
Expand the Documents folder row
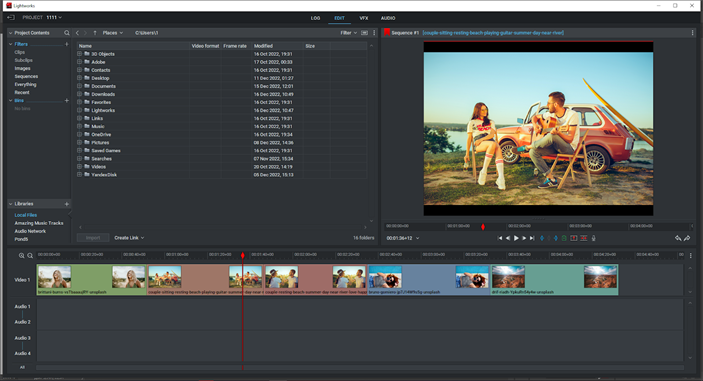click(79, 86)
